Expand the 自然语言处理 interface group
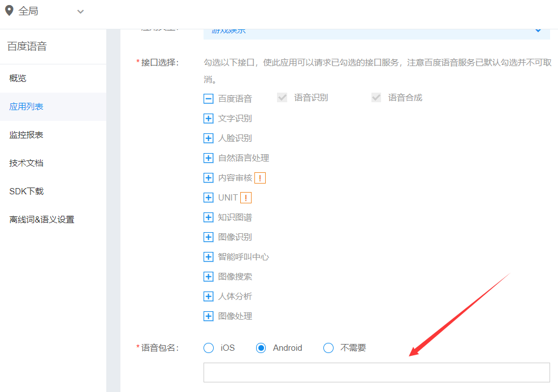Image resolution: width=558 pixels, height=392 pixels. (x=209, y=158)
